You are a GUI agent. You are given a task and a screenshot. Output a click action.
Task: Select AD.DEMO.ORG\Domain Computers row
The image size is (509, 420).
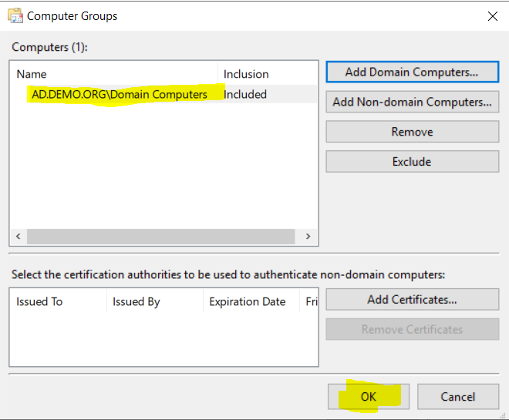[x=164, y=94]
